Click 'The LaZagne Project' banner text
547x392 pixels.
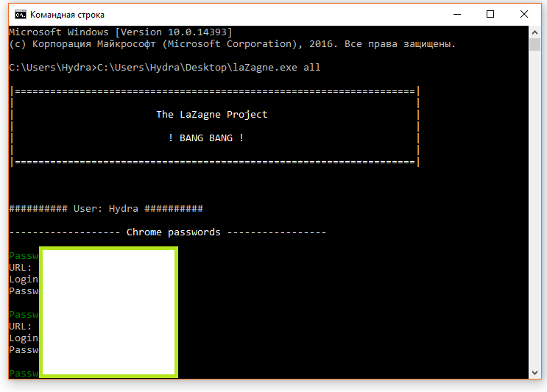tap(212, 115)
